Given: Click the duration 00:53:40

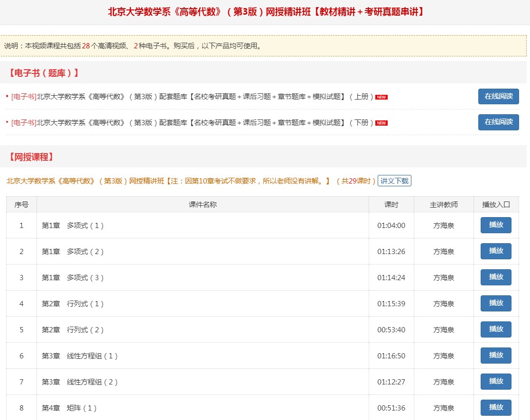Looking at the screenshot, I should (391, 330).
